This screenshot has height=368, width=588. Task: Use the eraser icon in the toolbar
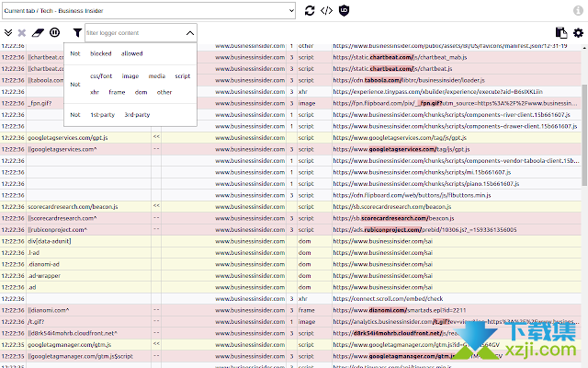pyautogui.click(x=38, y=33)
